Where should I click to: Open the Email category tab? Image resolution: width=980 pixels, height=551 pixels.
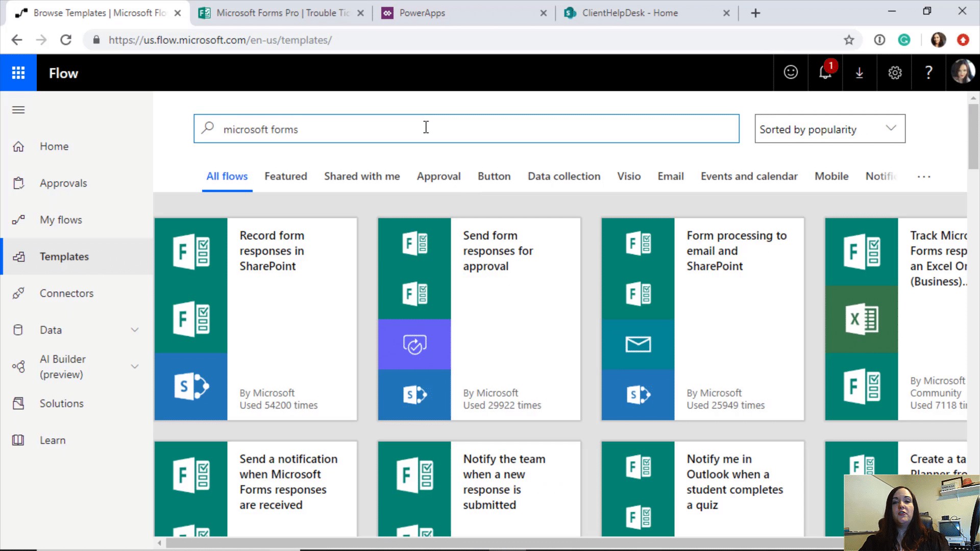point(671,177)
